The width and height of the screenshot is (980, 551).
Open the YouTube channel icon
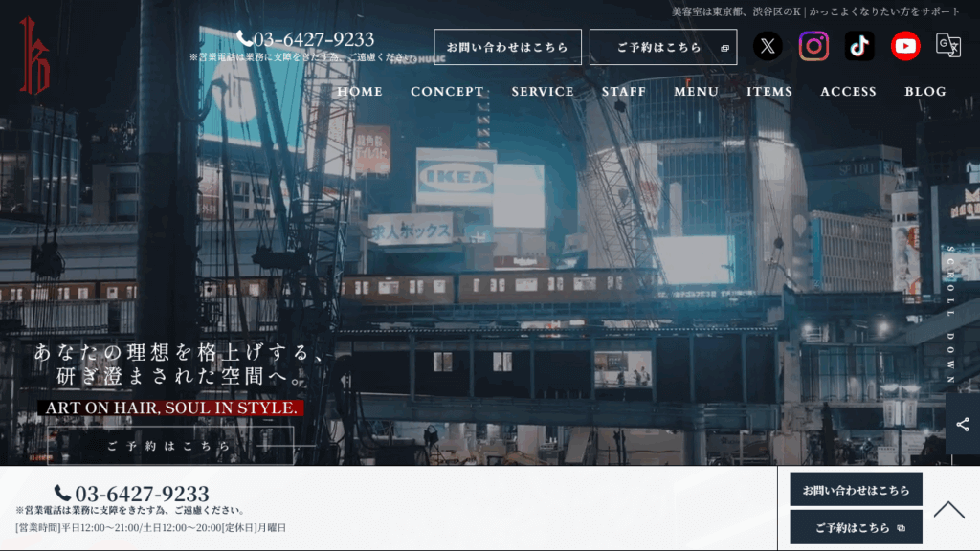[x=905, y=46]
